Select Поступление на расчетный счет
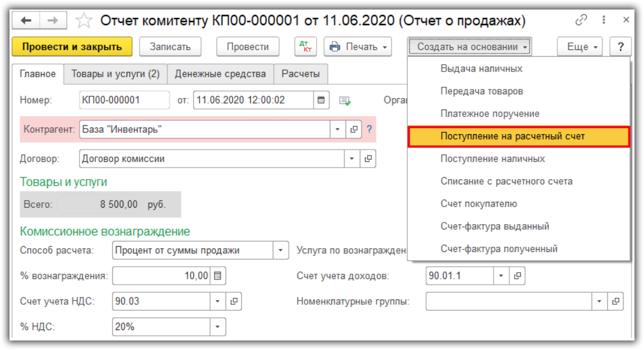The height and width of the screenshot is (350, 644). [512, 136]
